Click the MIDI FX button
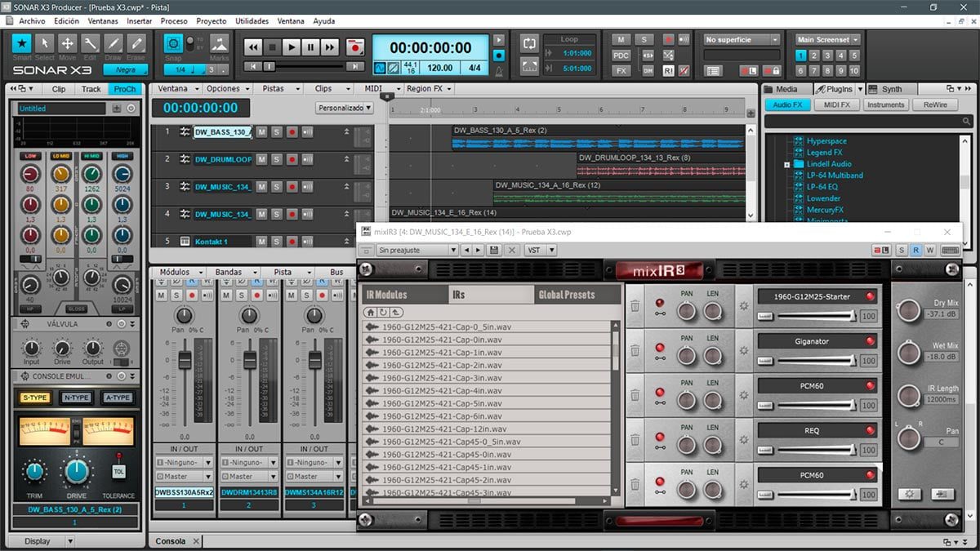980x551 pixels. (837, 104)
